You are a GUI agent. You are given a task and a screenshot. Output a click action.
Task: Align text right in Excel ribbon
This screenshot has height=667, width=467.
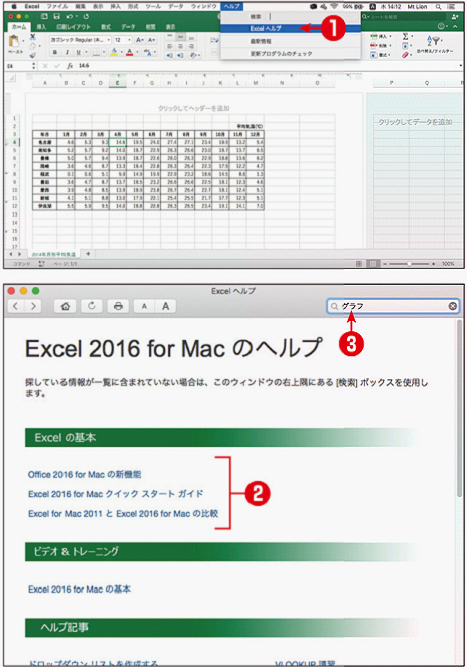click(191, 46)
